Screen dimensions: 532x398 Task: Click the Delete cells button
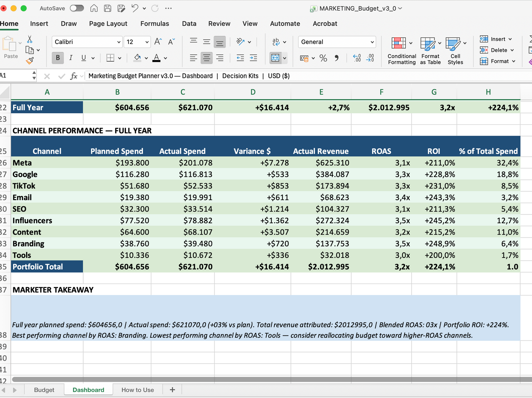click(497, 50)
